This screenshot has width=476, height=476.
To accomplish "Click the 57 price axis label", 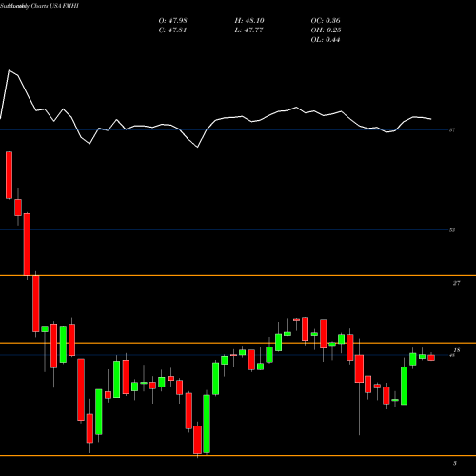I will pos(452,129).
